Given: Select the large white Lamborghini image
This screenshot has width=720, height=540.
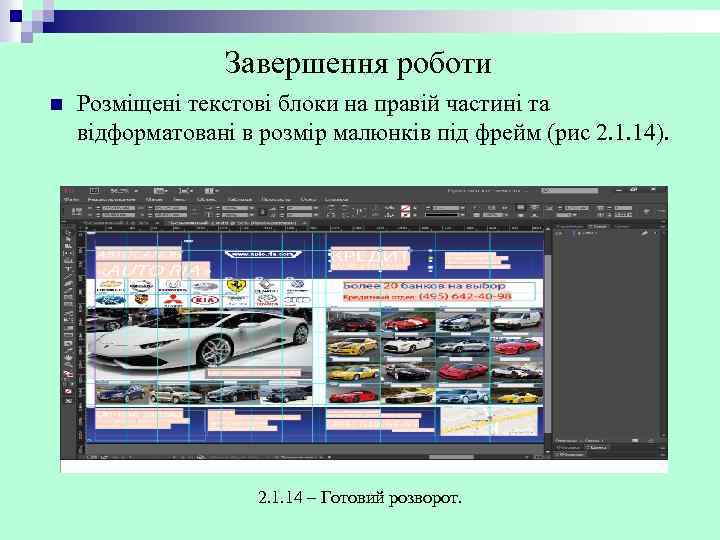Looking at the screenshot, I should 200,343.
